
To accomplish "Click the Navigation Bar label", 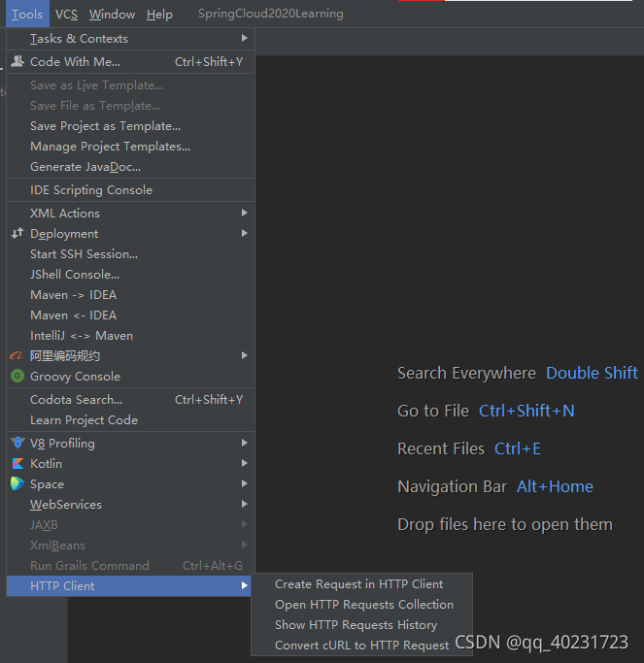I will [452, 486].
